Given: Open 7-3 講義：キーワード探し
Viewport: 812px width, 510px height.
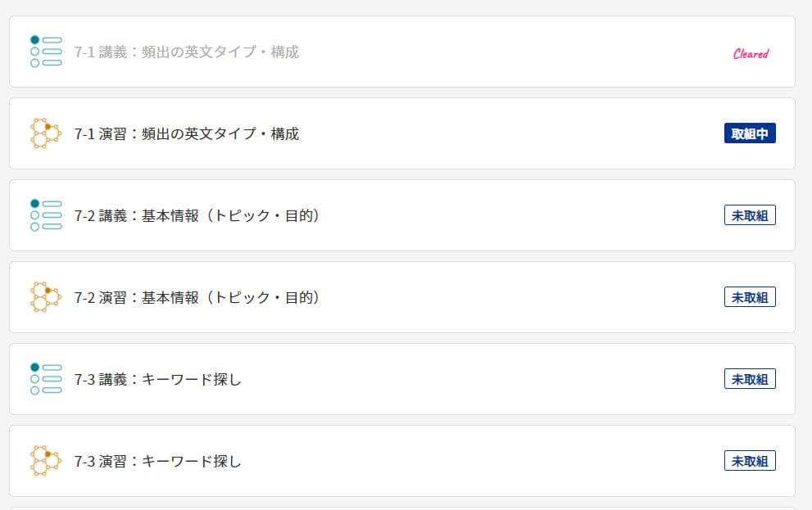Looking at the screenshot, I should (x=157, y=379).
